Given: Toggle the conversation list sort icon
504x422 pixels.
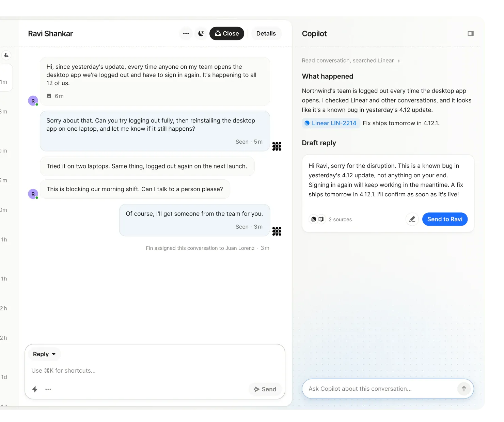Looking at the screenshot, I should pos(6,55).
